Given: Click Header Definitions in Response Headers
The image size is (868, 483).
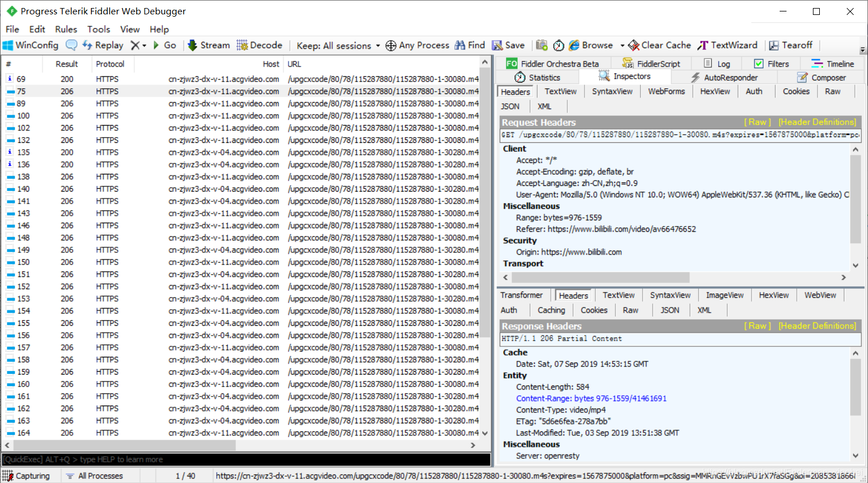Looking at the screenshot, I should click(x=817, y=326).
